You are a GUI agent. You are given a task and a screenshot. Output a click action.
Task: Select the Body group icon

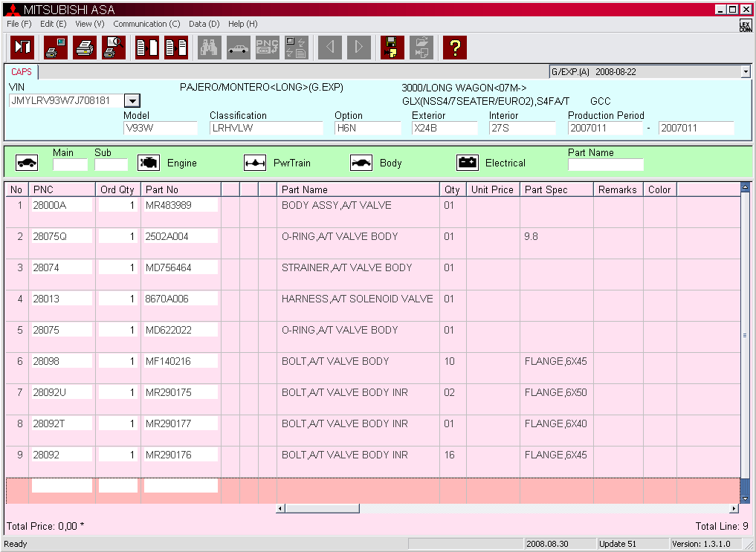tap(361, 163)
